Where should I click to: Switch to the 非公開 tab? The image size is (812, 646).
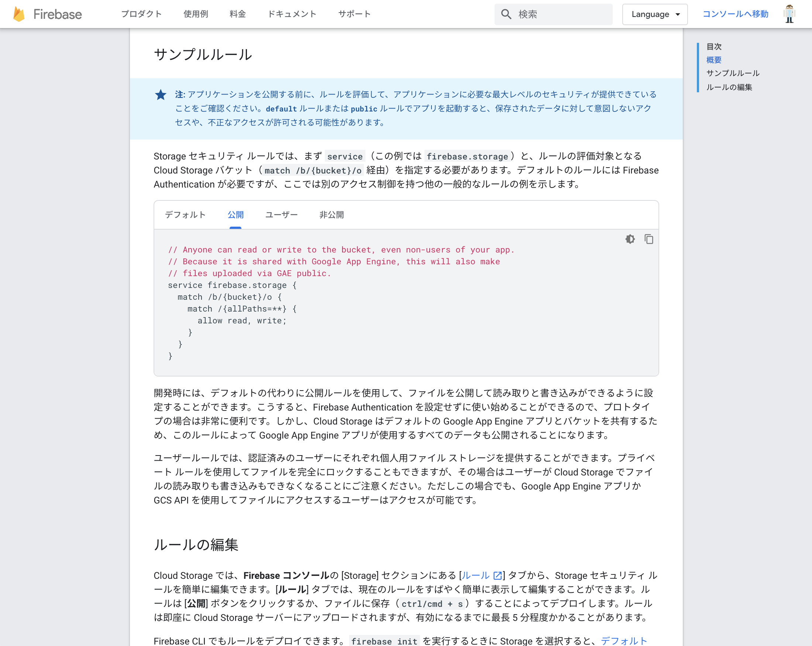click(x=331, y=215)
